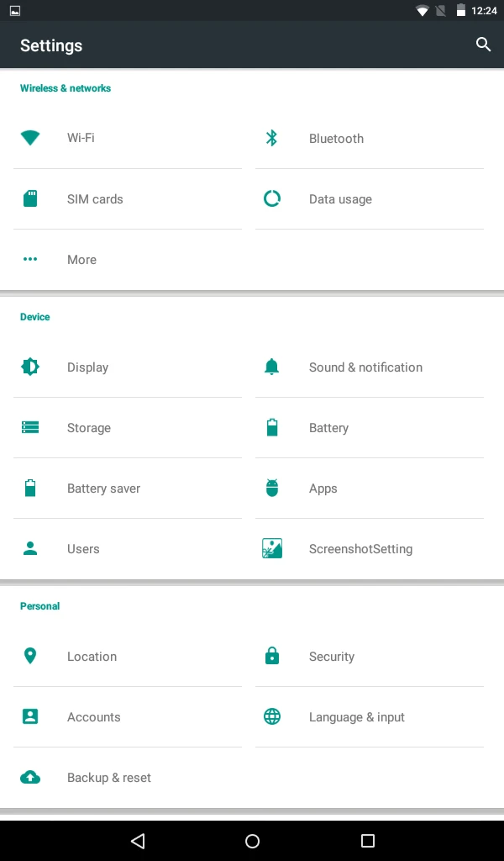Open Accounts settings
This screenshot has width=504, height=861.
point(127,716)
